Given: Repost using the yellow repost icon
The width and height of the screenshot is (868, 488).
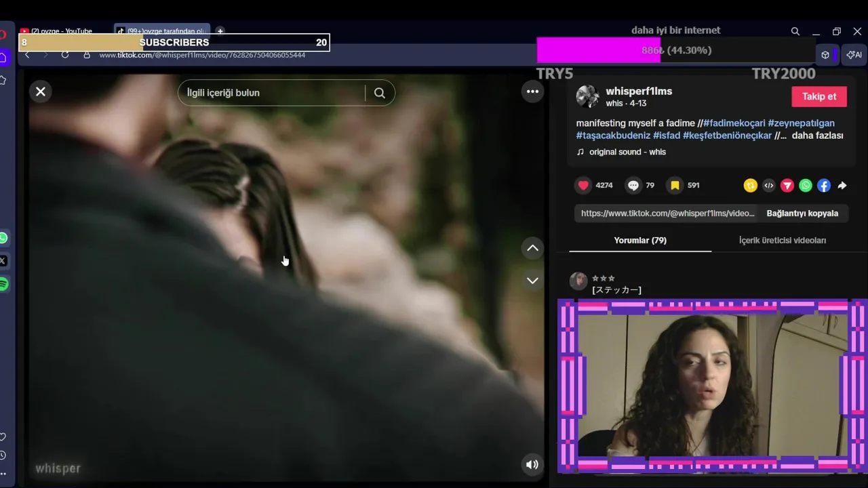Looking at the screenshot, I should point(750,185).
